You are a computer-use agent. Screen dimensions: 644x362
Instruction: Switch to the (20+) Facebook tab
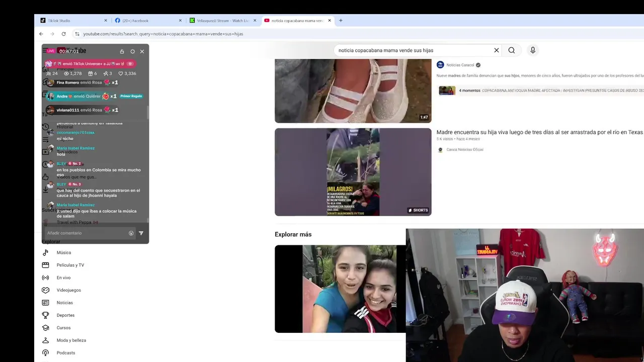(x=148, y=21)
